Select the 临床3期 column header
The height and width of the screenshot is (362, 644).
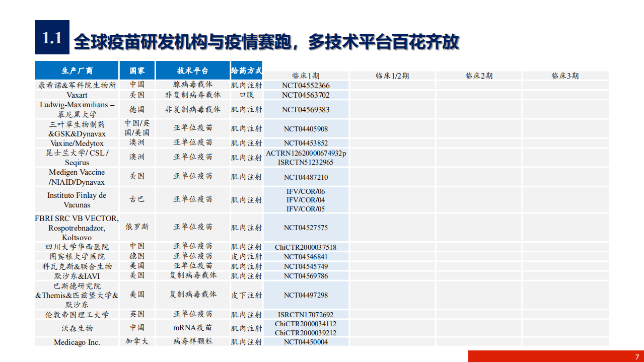[x=565, y=76]
